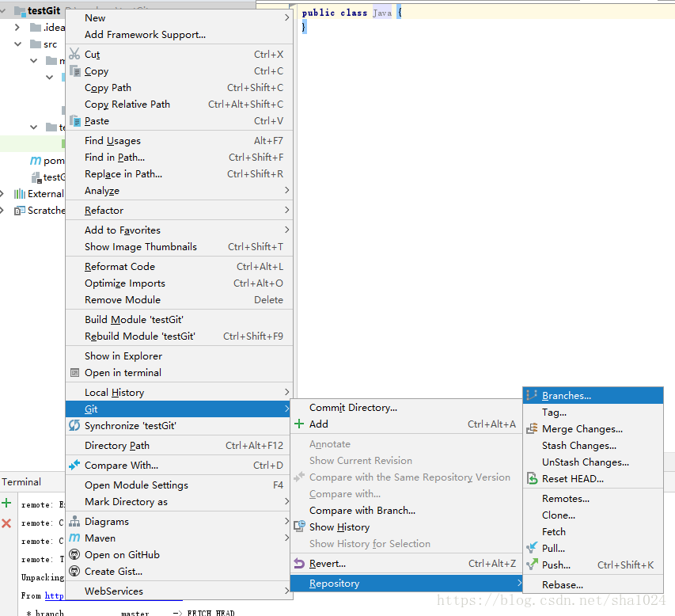Choose Replace in Path... menu entry
The width and height of the screenshot is (675, 616).
(179, 173)
